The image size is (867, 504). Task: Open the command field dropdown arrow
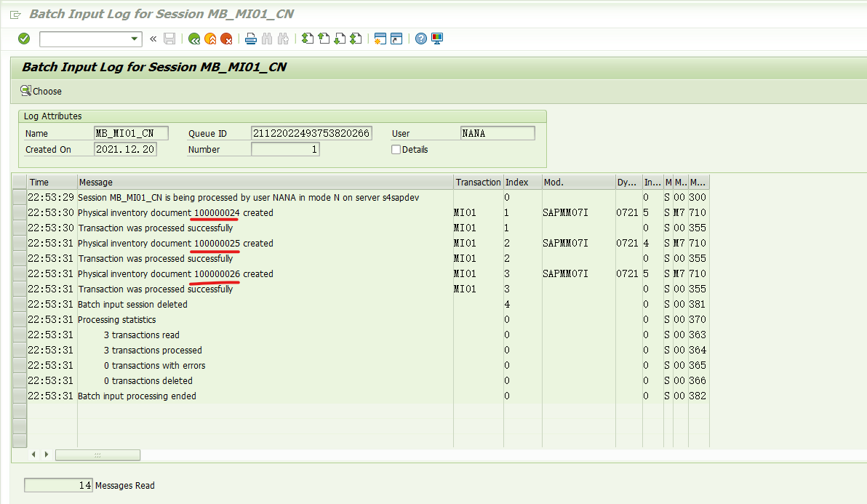click(135, 39)
